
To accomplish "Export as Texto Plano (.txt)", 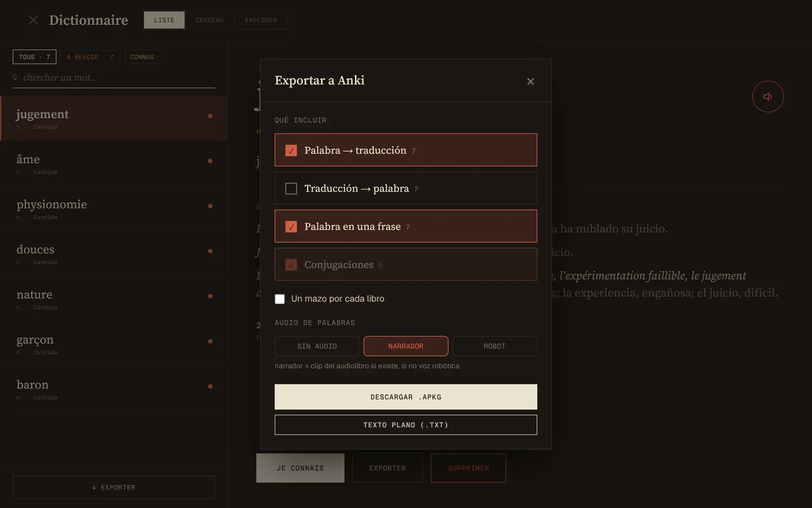I will (406, 425).
